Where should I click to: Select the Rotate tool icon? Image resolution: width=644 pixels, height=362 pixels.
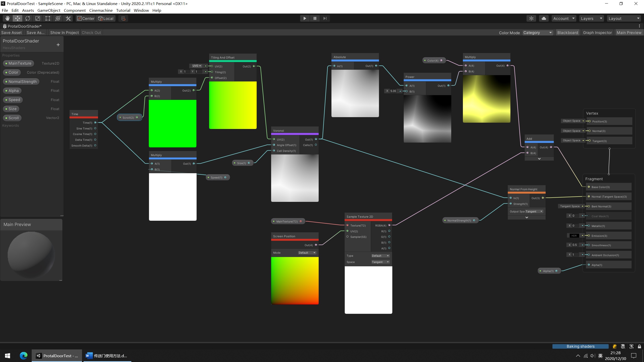pyautogui.click(x=28, y=18)
